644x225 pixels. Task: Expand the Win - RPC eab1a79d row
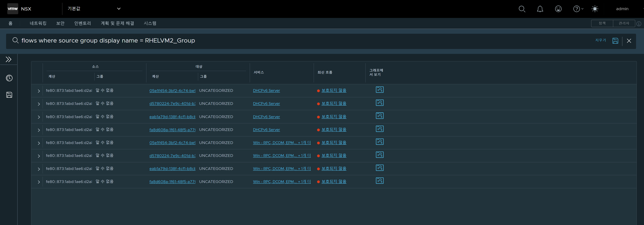39,169
